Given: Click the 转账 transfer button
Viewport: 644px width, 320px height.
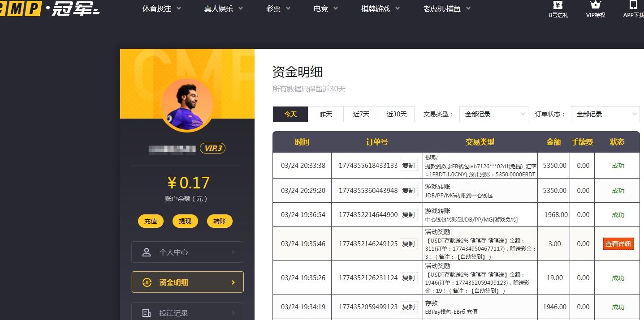Looking at the screenshot, I should click(x=220, y=221).
